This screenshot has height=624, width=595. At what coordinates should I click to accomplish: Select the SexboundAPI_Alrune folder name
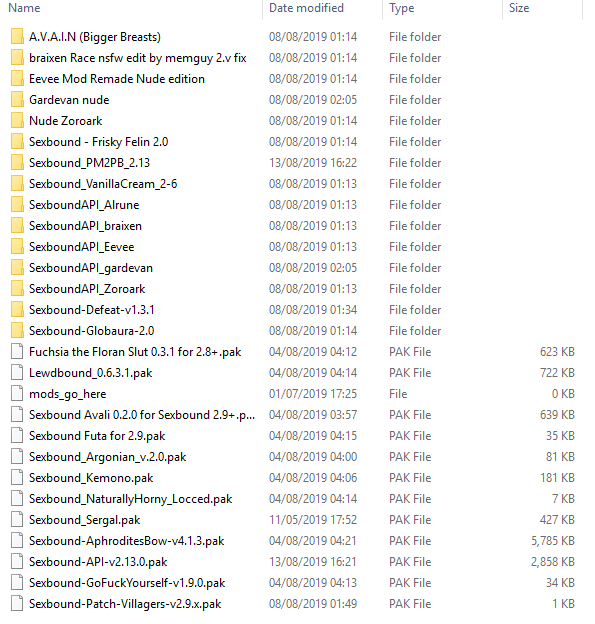point(84,205)
